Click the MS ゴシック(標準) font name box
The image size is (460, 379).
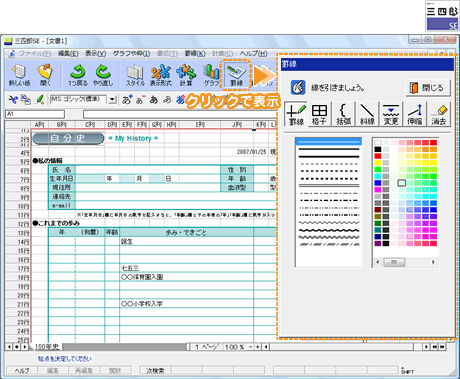click(79, 99)
